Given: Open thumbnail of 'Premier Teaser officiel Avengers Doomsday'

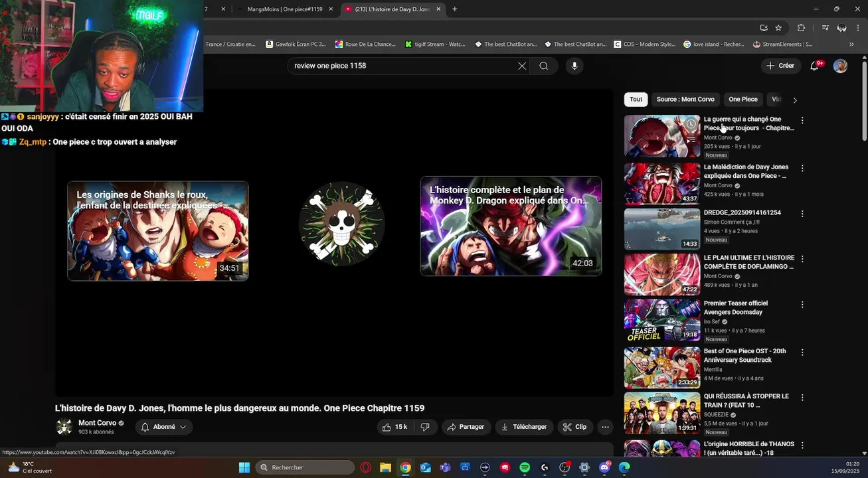Looking at the screenshot, I should (662, 320).
